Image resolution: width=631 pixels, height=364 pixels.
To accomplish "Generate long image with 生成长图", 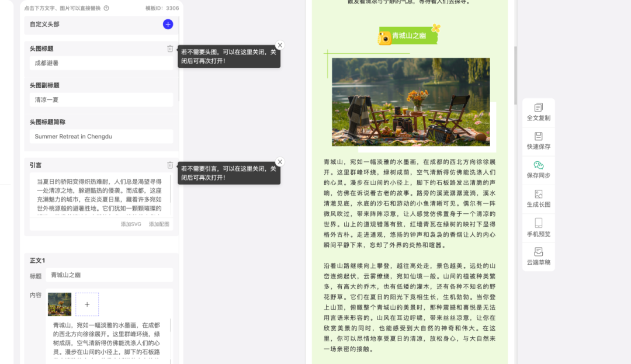I will 539,199.
